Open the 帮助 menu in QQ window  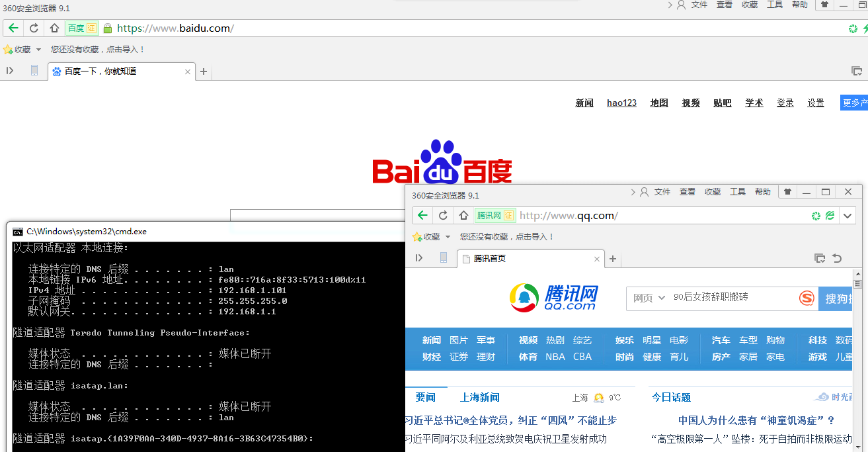763,192
